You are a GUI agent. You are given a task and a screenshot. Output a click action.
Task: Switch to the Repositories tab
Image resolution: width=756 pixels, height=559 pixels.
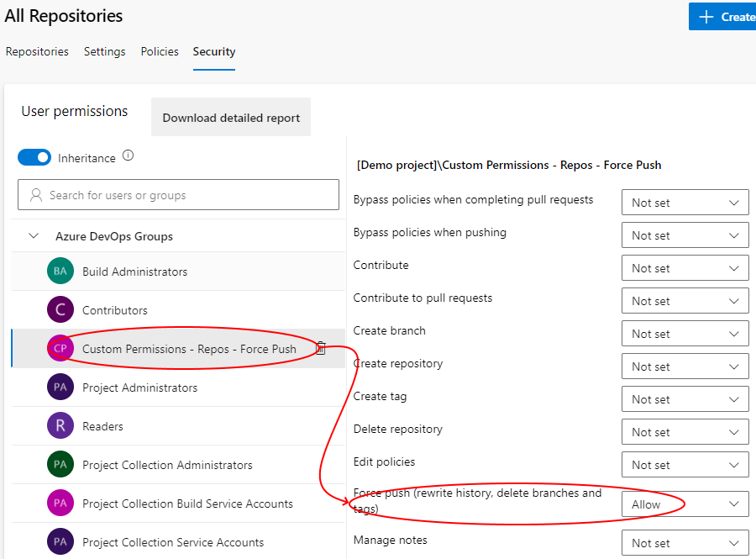(37, 51)
